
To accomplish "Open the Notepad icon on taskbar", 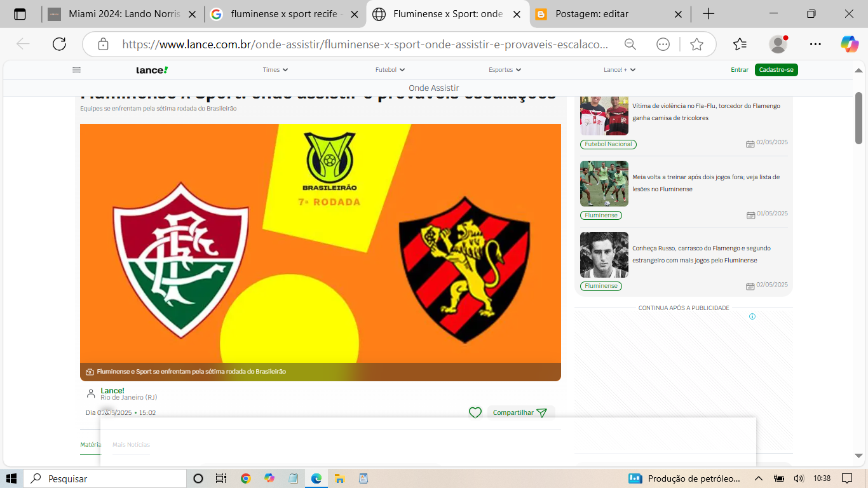I will pyautogui.click(x=293, y=478).
